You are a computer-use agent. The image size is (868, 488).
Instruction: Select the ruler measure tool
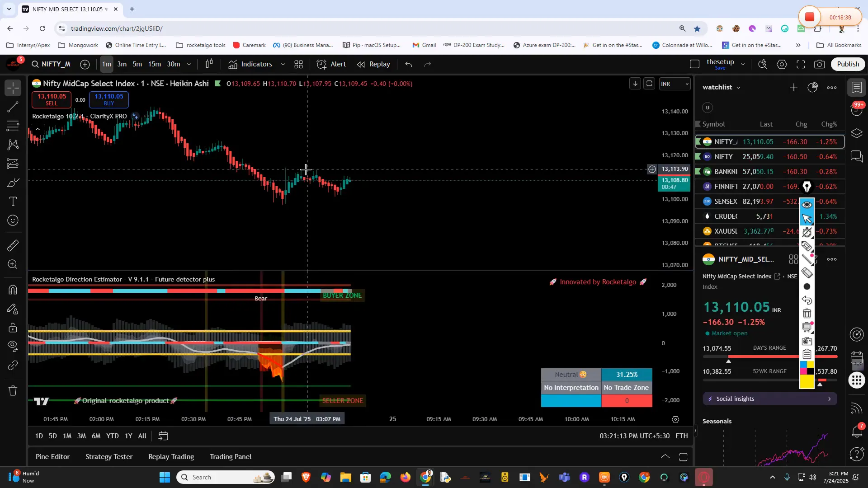[13, 245]
